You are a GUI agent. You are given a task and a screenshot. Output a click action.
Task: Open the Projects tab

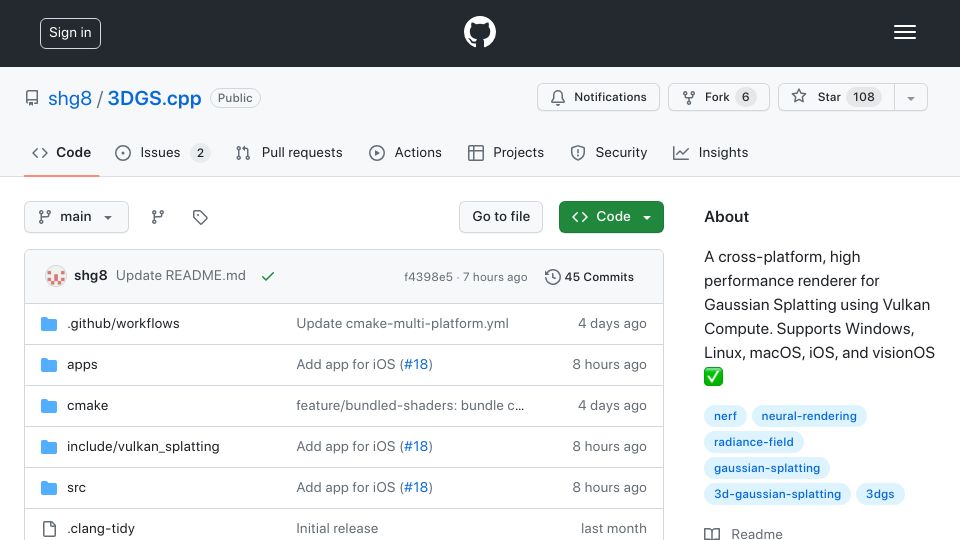[x=506, y=153]
